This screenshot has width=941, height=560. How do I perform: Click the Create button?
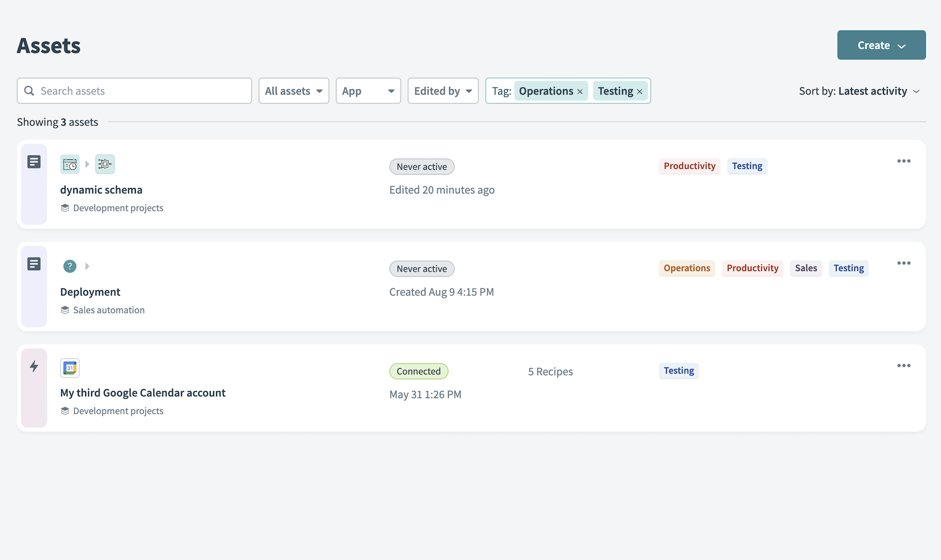point(881,45)
